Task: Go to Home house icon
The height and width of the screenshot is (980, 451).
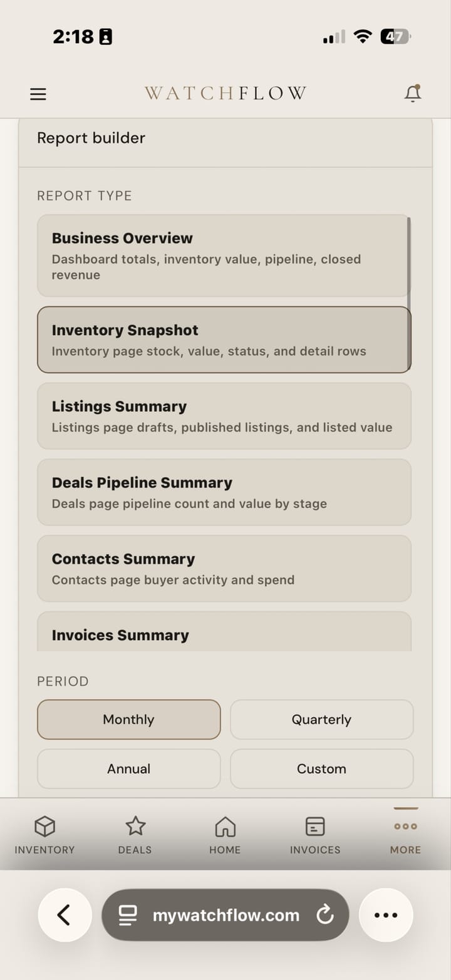Action: coord(225,827)
